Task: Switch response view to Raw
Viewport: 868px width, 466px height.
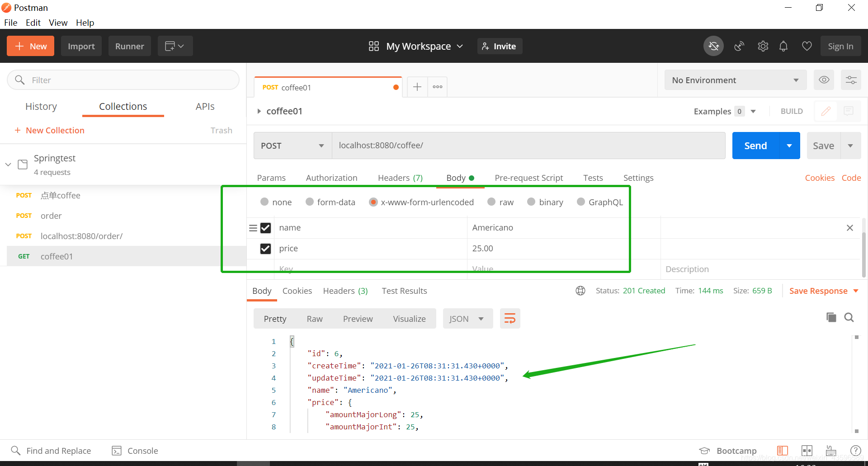Action: click(315, 319)
